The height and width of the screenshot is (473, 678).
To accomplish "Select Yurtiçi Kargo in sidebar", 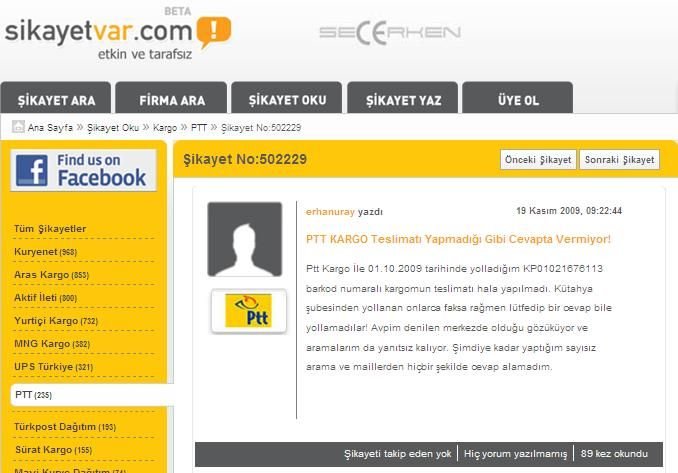I will pos(56,320).
